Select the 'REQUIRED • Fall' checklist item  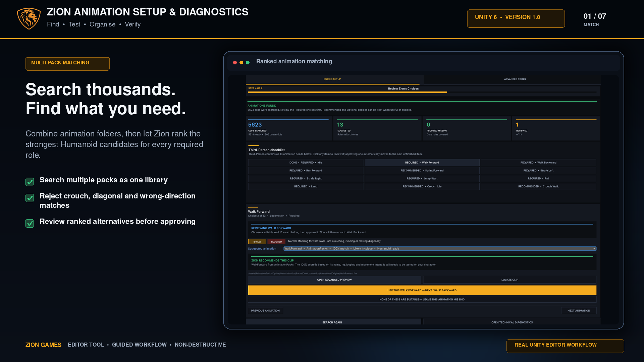pyautogui.click(x=538, y=179)
